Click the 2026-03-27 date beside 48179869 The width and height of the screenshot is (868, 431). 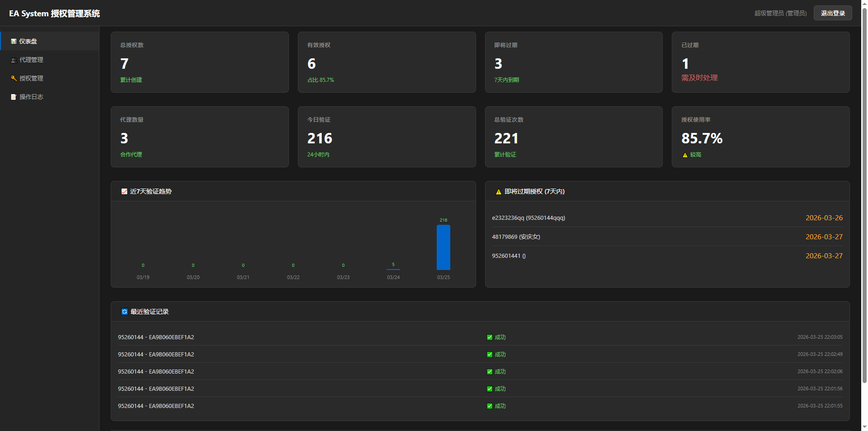(x=824, y=237)
